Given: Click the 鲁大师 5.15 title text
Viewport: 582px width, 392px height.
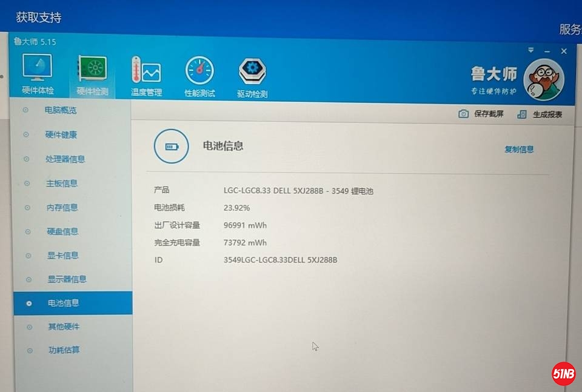Looking at the screenshot, I should [x=35, y=42].
